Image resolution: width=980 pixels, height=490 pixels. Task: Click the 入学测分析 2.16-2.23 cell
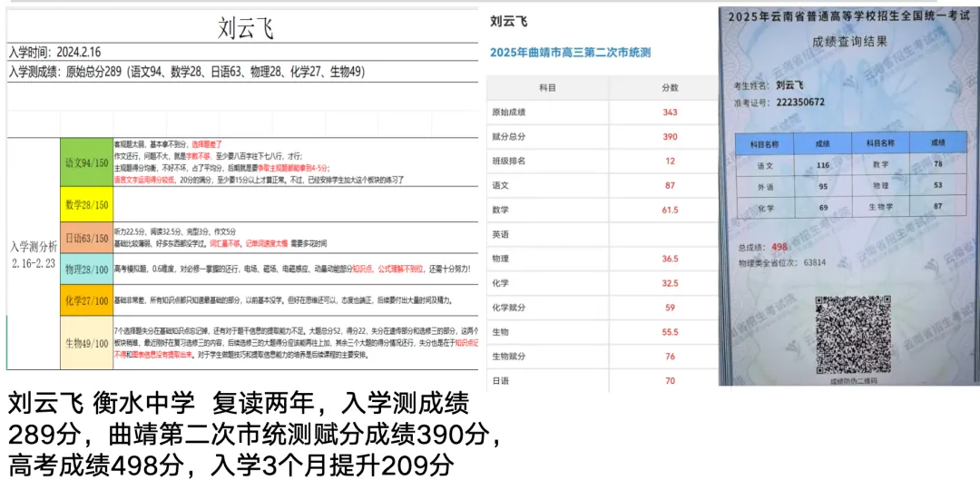(34, 253)
